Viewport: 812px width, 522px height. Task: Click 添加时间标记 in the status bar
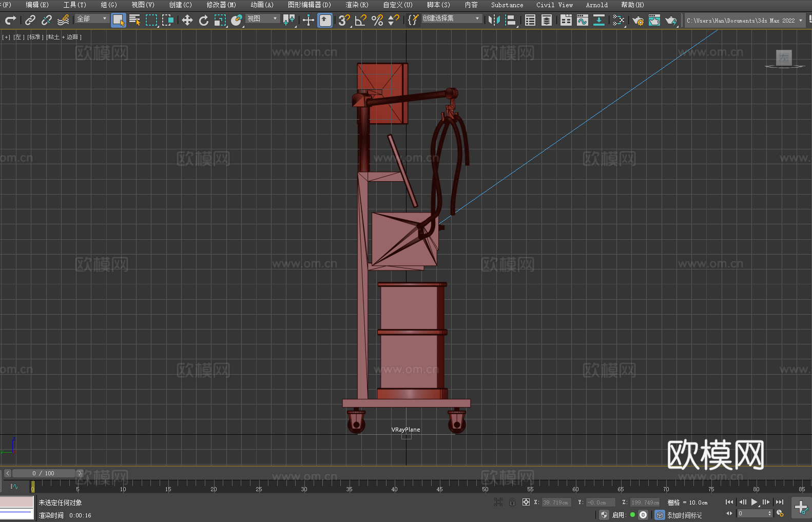coord(684,515)
